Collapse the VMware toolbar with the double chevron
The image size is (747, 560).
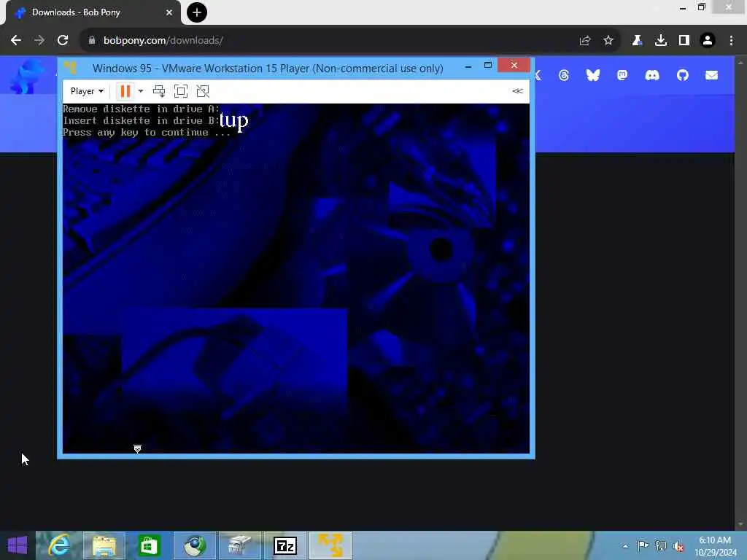(518, 91)
